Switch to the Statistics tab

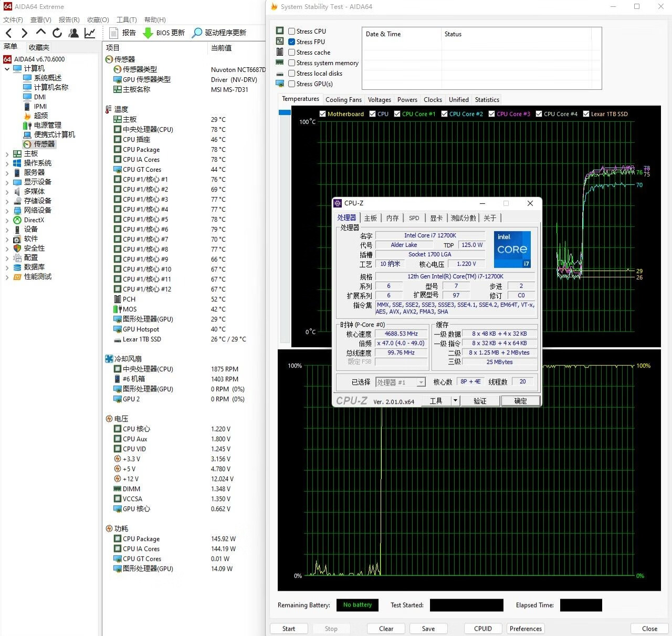tap(487, 100)
